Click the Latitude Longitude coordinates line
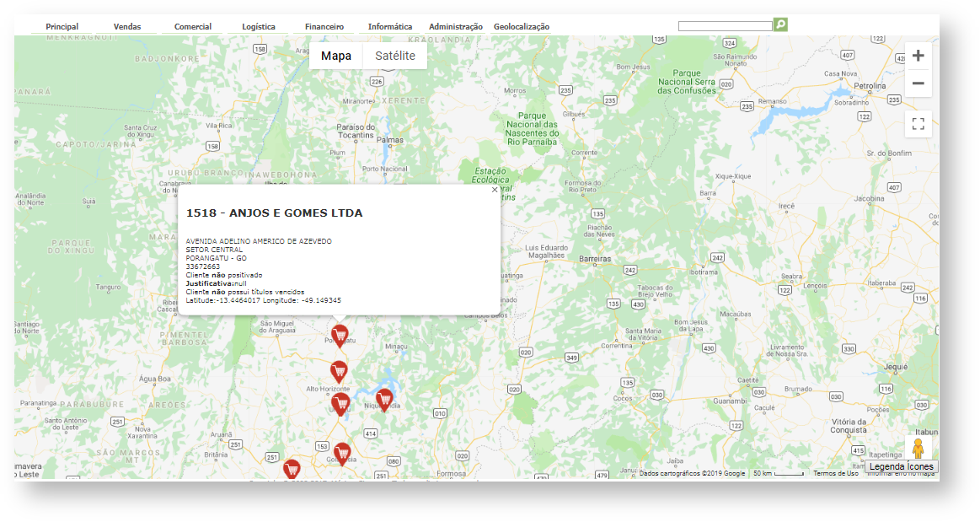Viewport: 980px width, 522px height. tap(263, 301)
